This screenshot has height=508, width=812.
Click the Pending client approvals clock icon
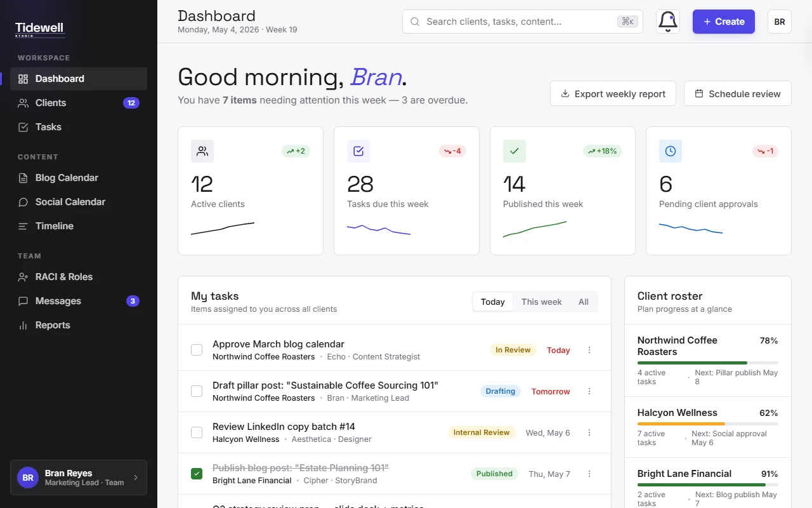pyautogui.click(x=671, y=151)
